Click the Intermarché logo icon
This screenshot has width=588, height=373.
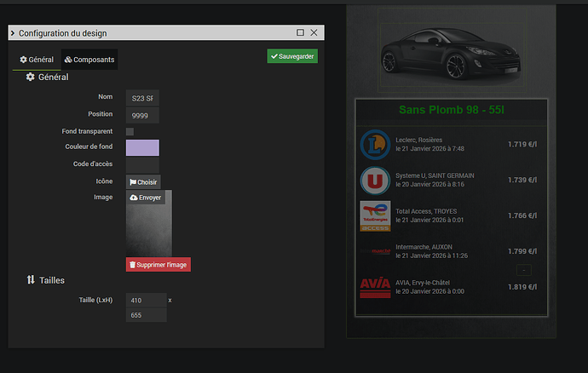point(375,251)
